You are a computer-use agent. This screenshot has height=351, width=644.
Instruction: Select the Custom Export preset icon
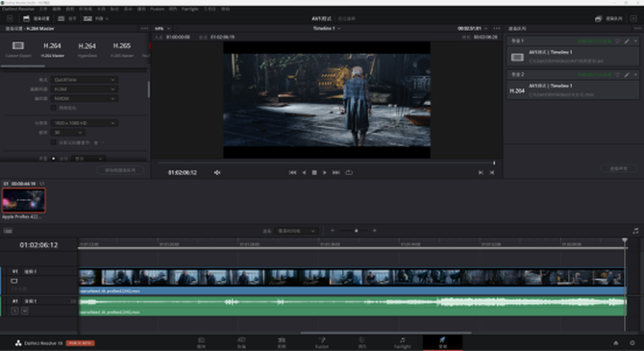pyautogui.click(x=17, y=45)
